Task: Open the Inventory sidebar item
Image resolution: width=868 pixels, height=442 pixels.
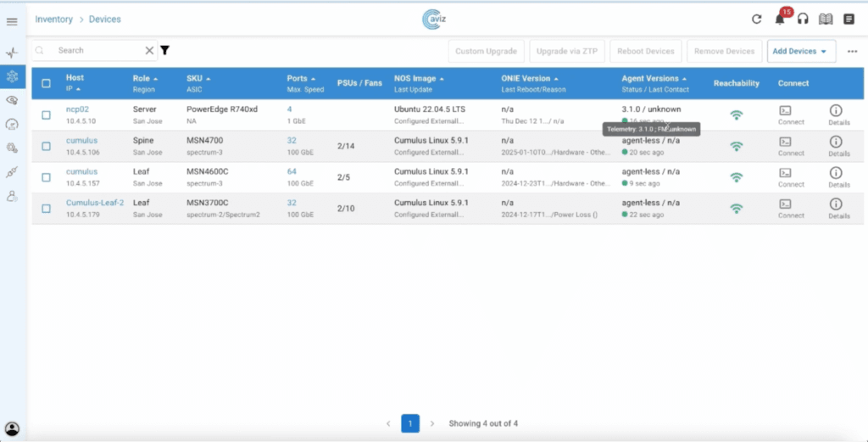Action: [12, 76]
